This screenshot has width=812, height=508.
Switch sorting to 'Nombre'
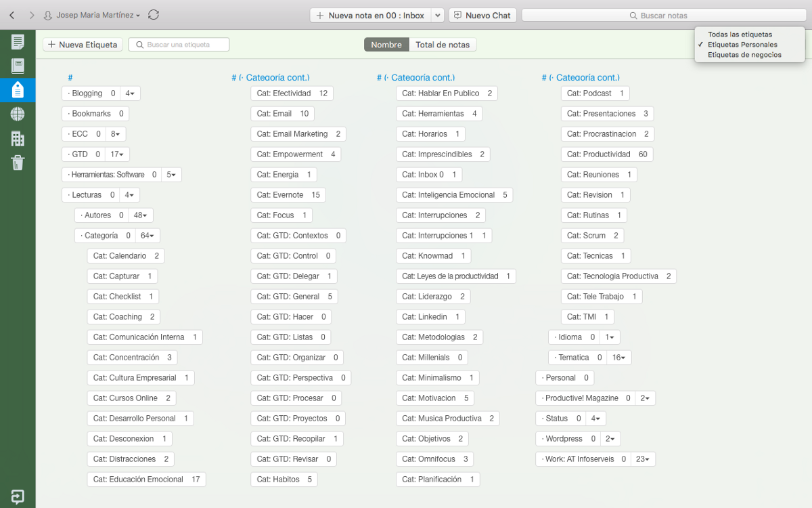tap(386, 44)
